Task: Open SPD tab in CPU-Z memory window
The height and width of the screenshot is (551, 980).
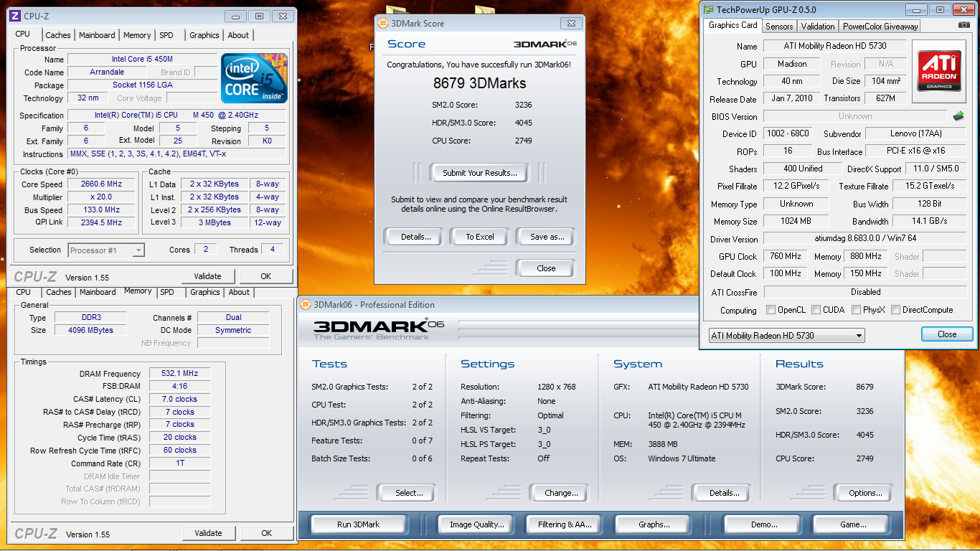Action: click(167, 292)
